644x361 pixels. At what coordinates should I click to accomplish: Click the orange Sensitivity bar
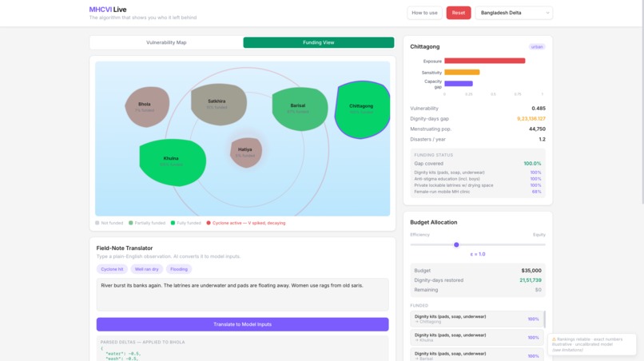pyautogui.click(x=462, y=73)
